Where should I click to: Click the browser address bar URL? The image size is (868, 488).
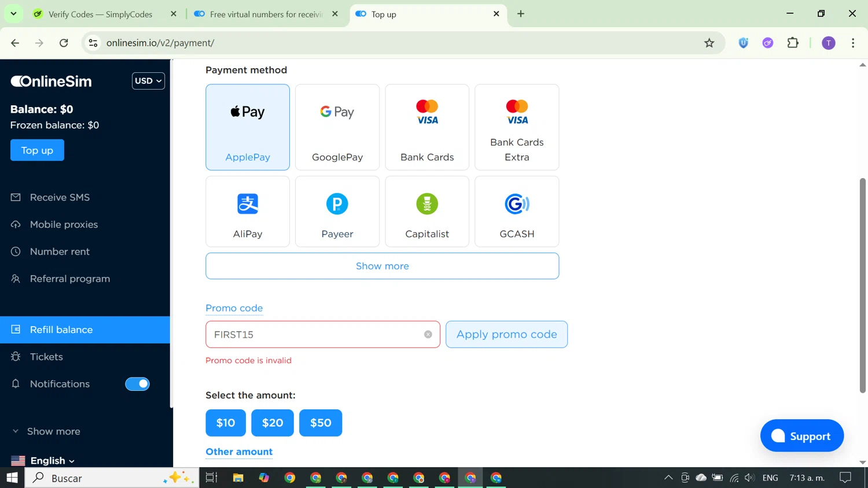[160, 43]
